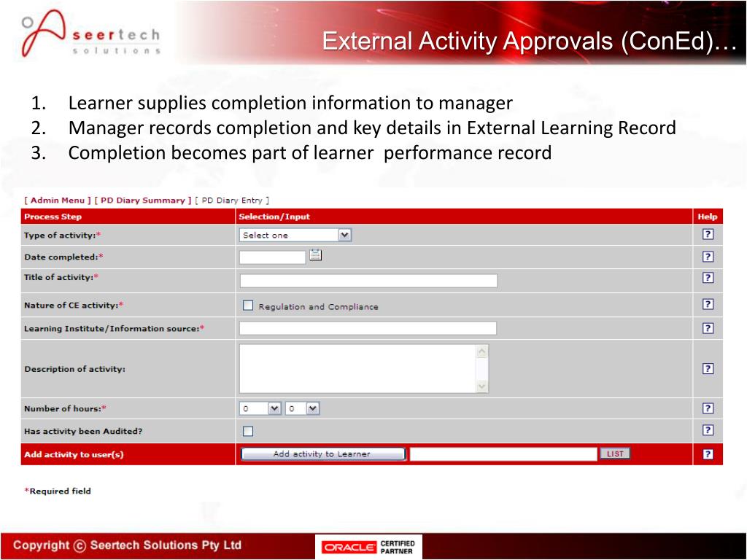Go to the Admin Menu link
This screenshot has width=747, height=560.
click(x=58, y=201)
